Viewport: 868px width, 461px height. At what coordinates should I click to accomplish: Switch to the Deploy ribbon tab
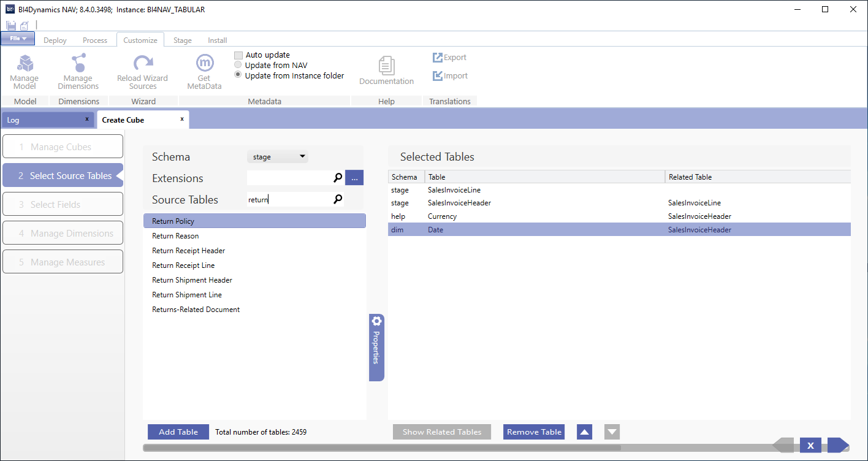(55, 40)
